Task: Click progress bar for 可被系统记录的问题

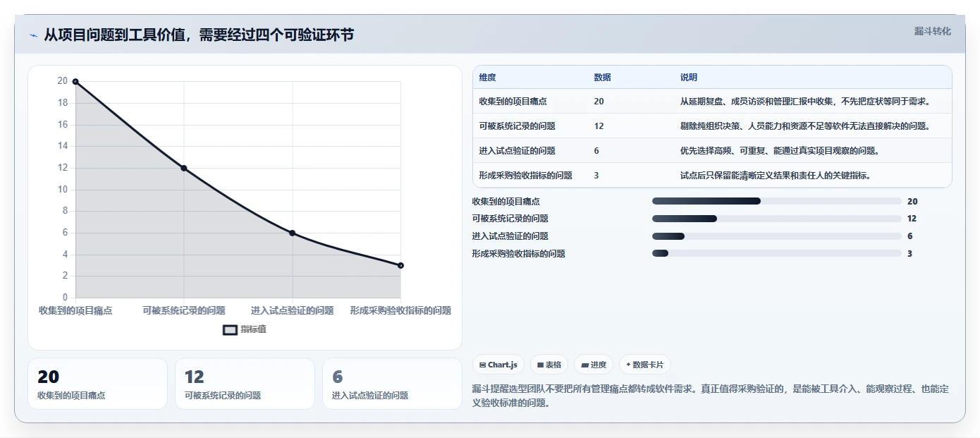Action: (x=777, y=219)
